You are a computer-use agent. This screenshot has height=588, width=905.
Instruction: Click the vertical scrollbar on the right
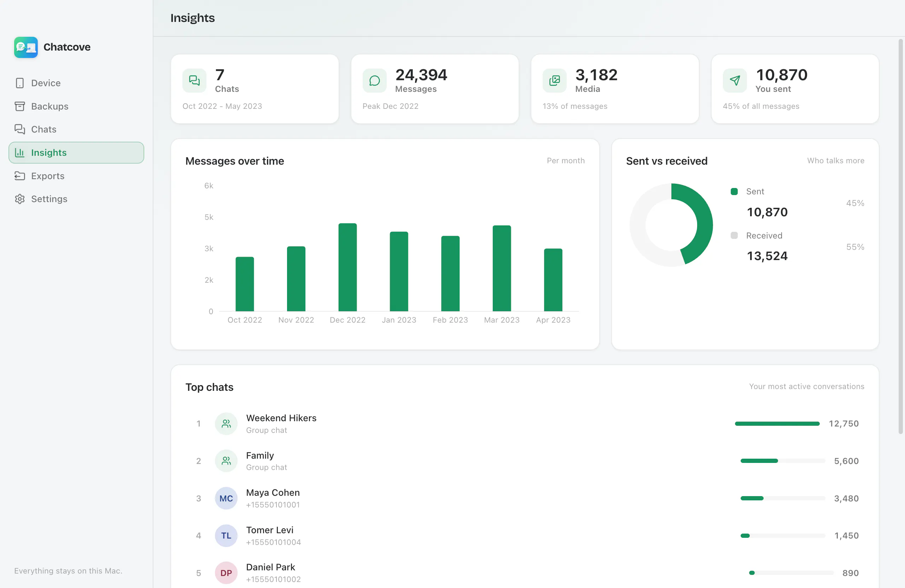pyautogui.click(x=900, y=236)
